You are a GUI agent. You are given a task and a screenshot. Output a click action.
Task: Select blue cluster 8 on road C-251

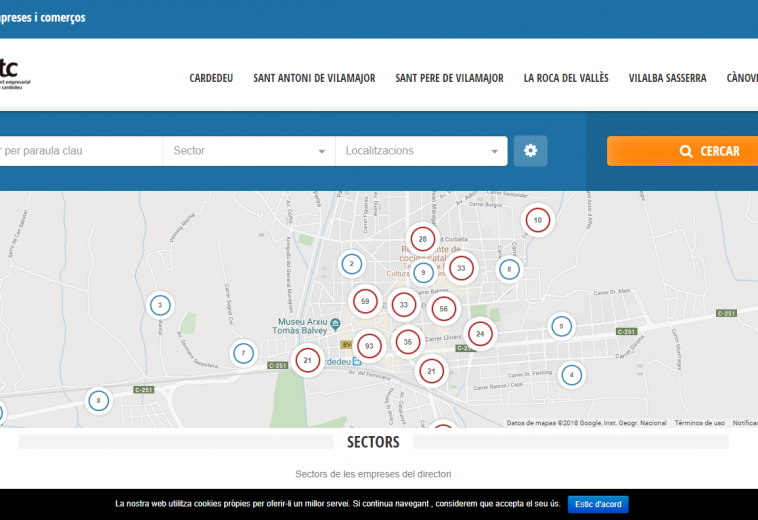pyautogui.click(x=99, y=401)
